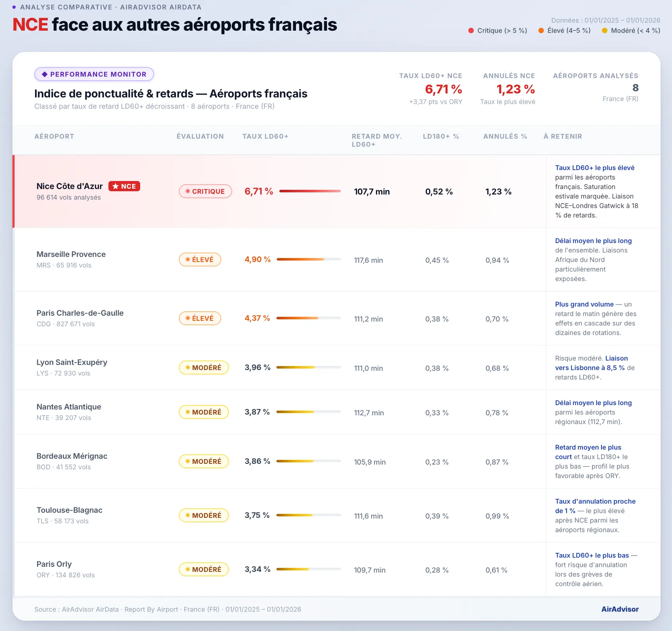Click the PERFORMANCE MONITOR badge
The width and height of the screenshot is (672, 631).
[94, 74]
